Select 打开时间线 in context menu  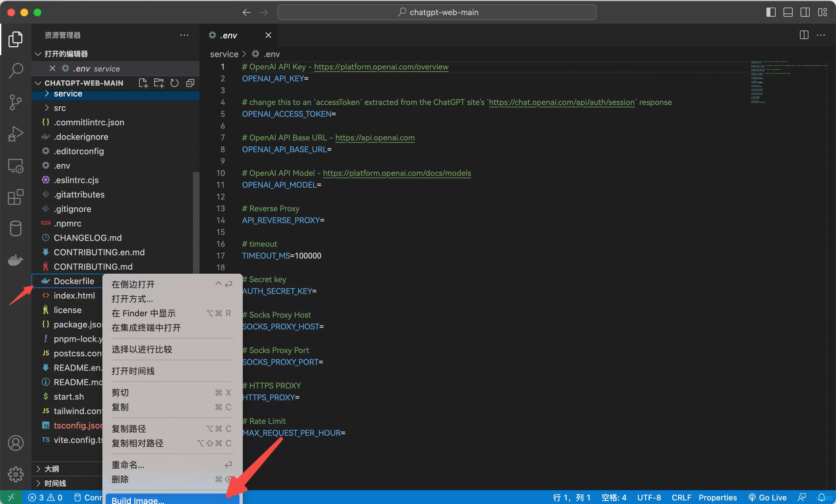coord(172,371)
